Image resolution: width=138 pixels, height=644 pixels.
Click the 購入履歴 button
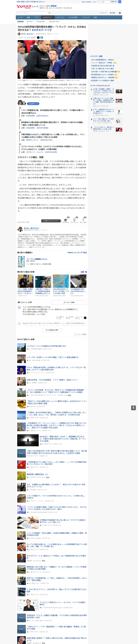pos(112,13)
